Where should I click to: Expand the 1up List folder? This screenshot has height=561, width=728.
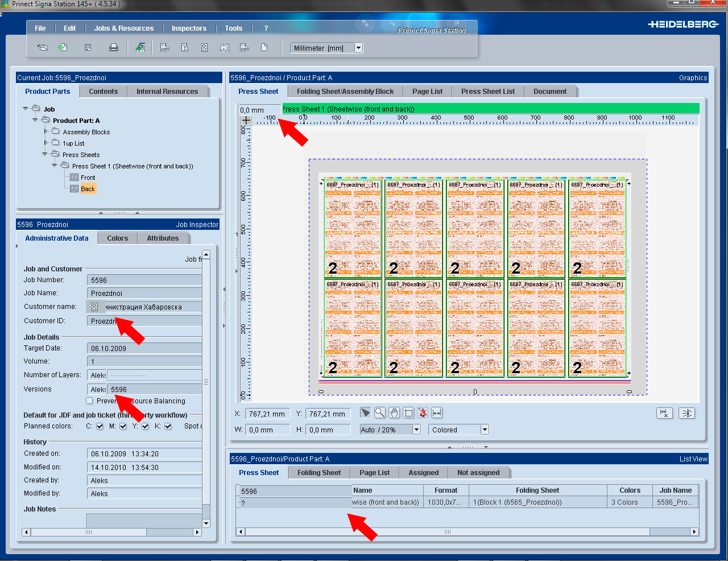point(45,143)
